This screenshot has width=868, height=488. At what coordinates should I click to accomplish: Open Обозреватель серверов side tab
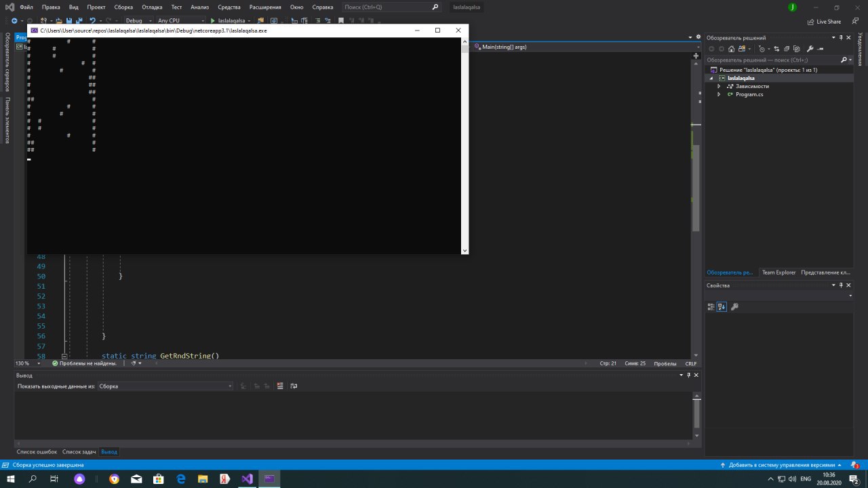click(7, 62)
